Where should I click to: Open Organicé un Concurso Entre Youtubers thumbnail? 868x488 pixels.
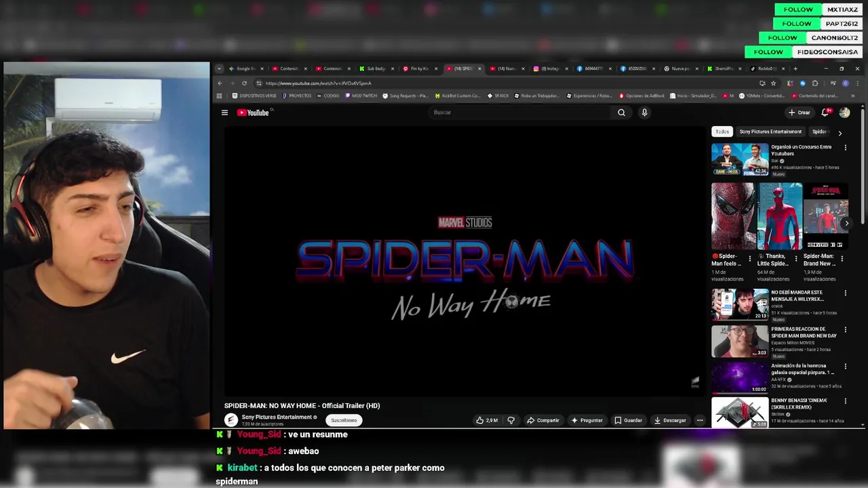(x=739, y=159)
